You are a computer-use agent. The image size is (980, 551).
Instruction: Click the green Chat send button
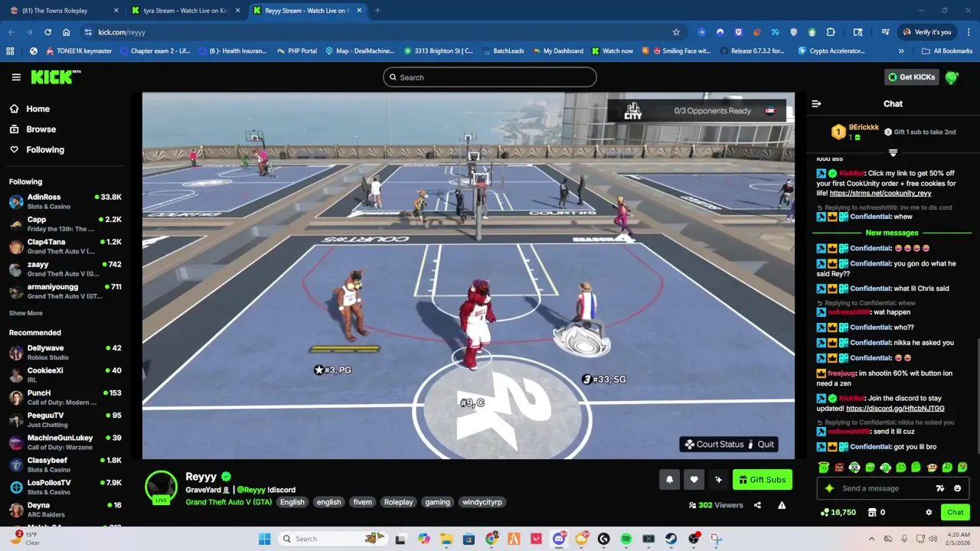pos(955,513)
